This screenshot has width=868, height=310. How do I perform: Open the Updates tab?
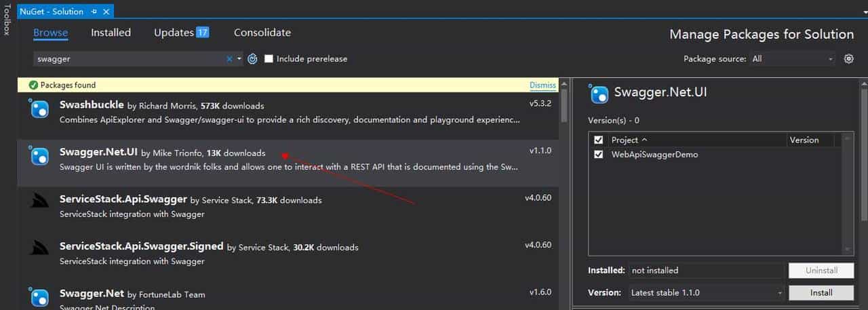click(x=181, y=33)
